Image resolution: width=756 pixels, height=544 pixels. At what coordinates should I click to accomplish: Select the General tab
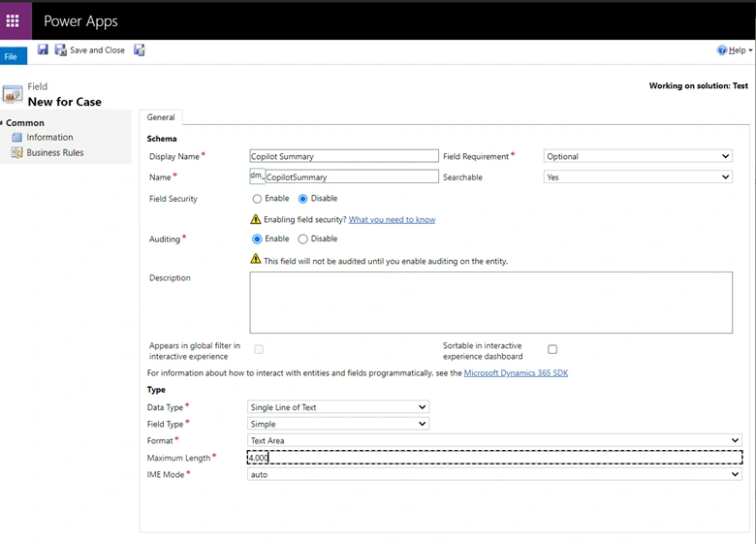161,117
